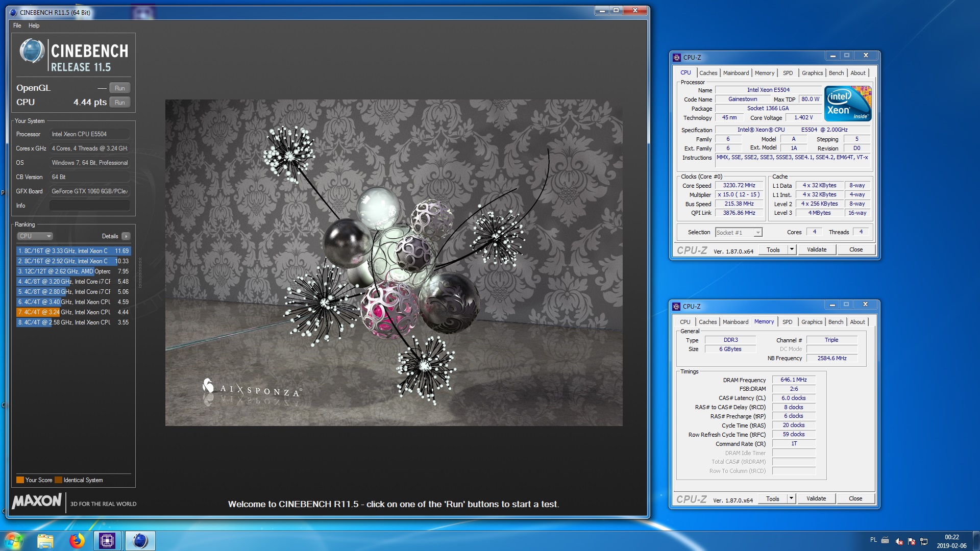Open the Windows Start menu orb
Screen dimensions: 980x551
point(14,541)
